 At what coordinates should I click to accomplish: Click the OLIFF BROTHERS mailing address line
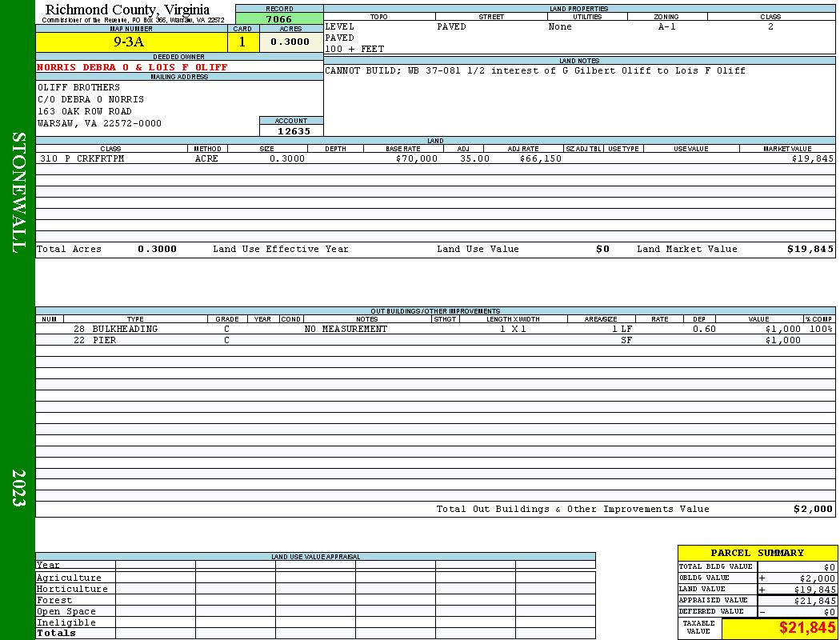[x=78, y=86]
